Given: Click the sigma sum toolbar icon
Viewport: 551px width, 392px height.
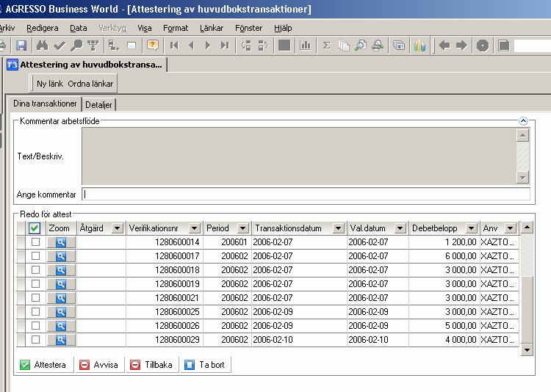Looking at the screenshot, I should click(x=326, y=46).
